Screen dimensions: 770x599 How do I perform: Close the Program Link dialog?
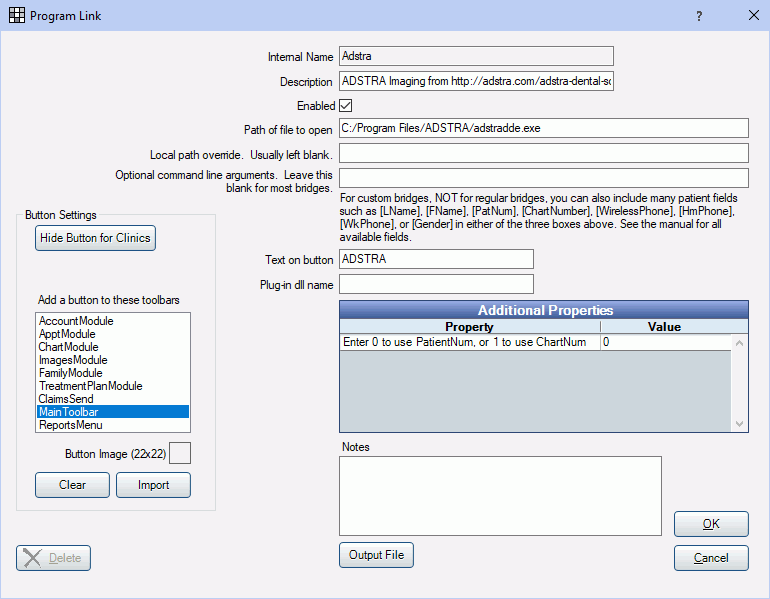tap(754, 16)
